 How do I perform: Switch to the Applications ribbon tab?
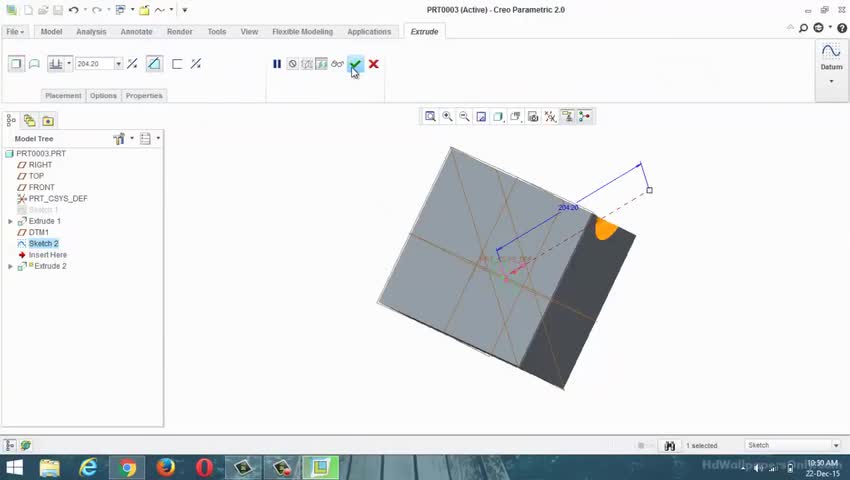tap(369, 31)
